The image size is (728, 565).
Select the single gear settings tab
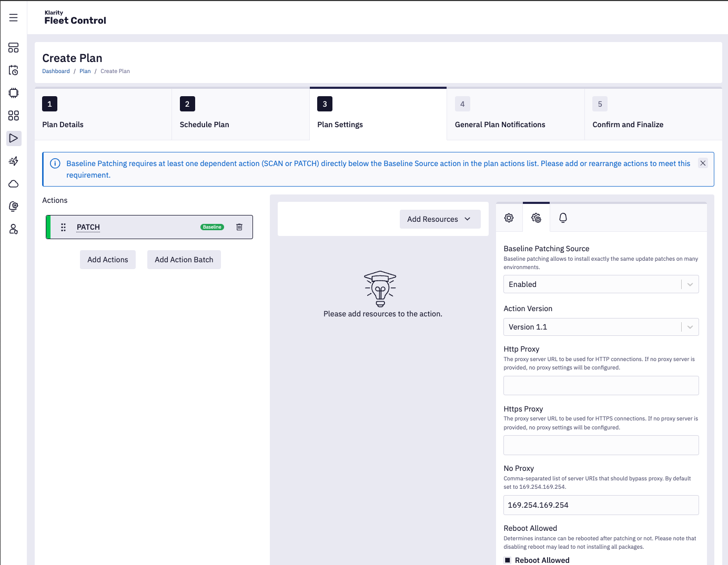pos(509,218)
